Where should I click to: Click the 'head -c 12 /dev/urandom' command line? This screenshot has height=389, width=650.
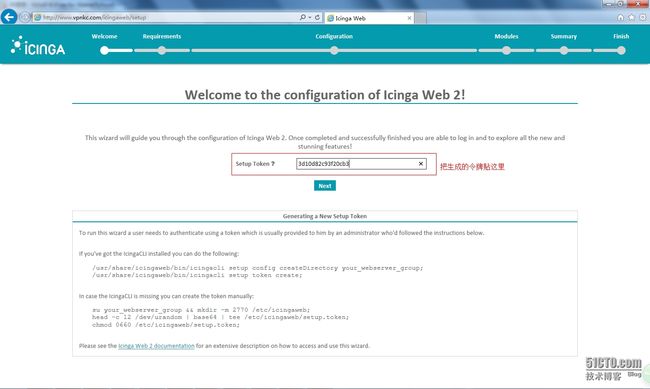pyautogui.click(x=221, y=317)
